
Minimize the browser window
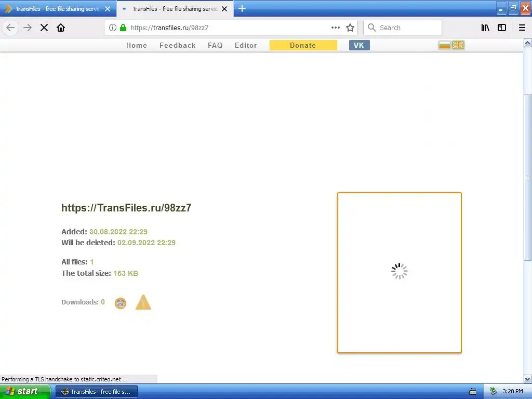pyautogui.click(x=501, y=9)
